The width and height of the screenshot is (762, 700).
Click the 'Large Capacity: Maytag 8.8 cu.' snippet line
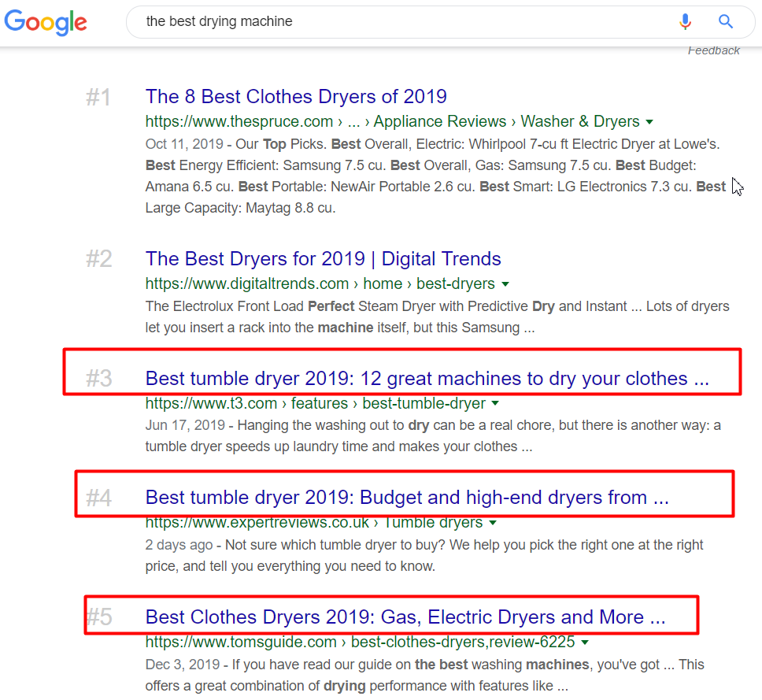pos(241,208)
